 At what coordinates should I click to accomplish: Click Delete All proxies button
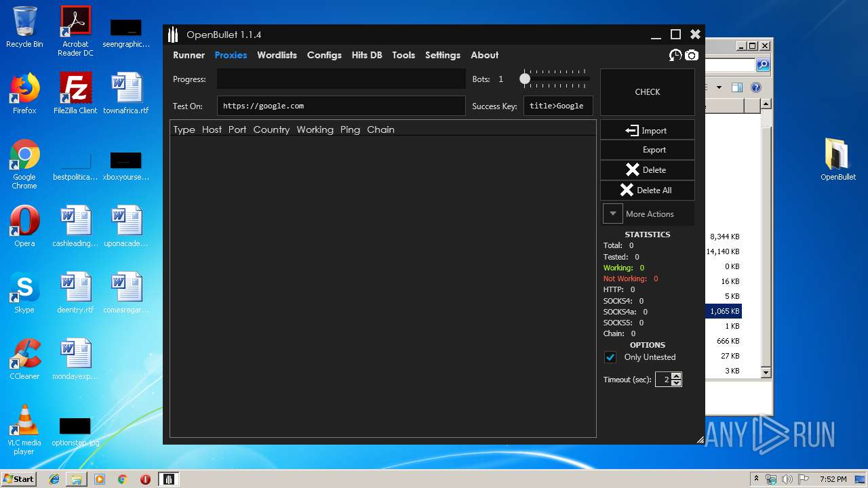[648, 190]
